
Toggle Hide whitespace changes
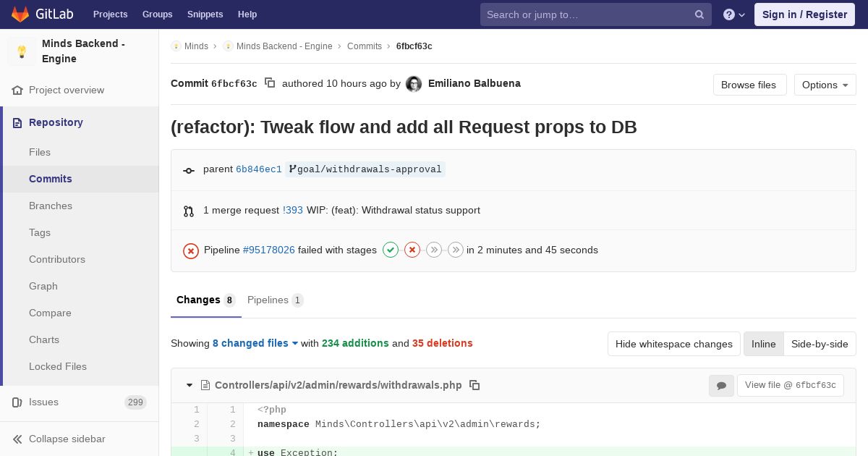[x=674, y=344]
